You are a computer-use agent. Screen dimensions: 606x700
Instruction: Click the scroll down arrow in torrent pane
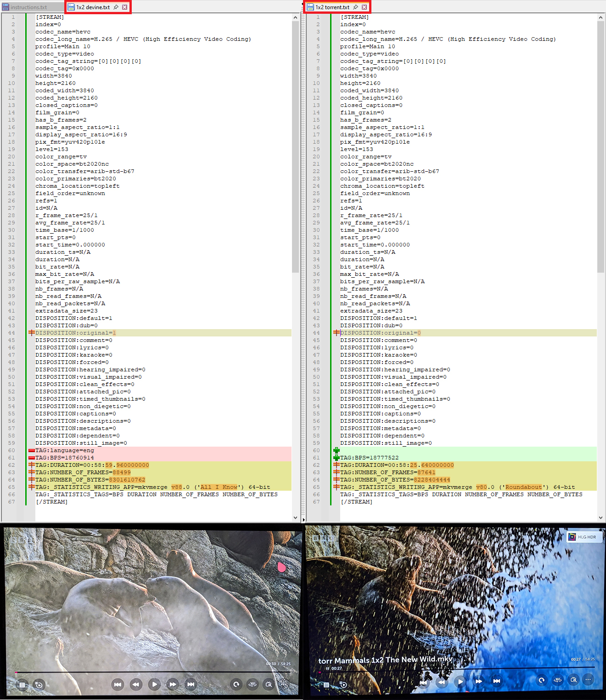[x=600, y=517]
